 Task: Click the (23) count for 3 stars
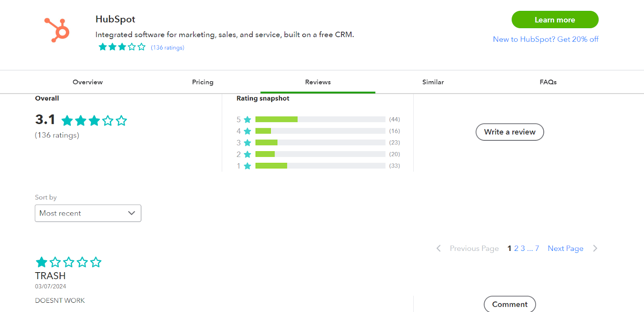394,143
